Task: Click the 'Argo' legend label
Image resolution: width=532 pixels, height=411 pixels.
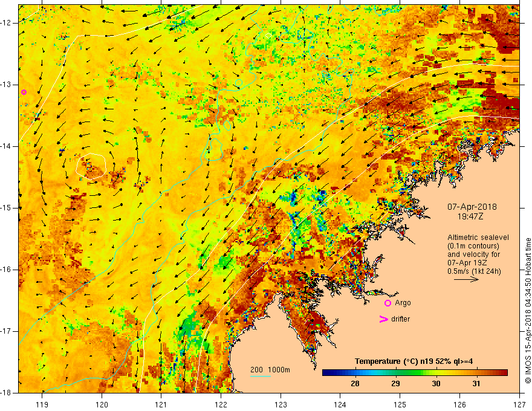Action: [x=403, y=303]
